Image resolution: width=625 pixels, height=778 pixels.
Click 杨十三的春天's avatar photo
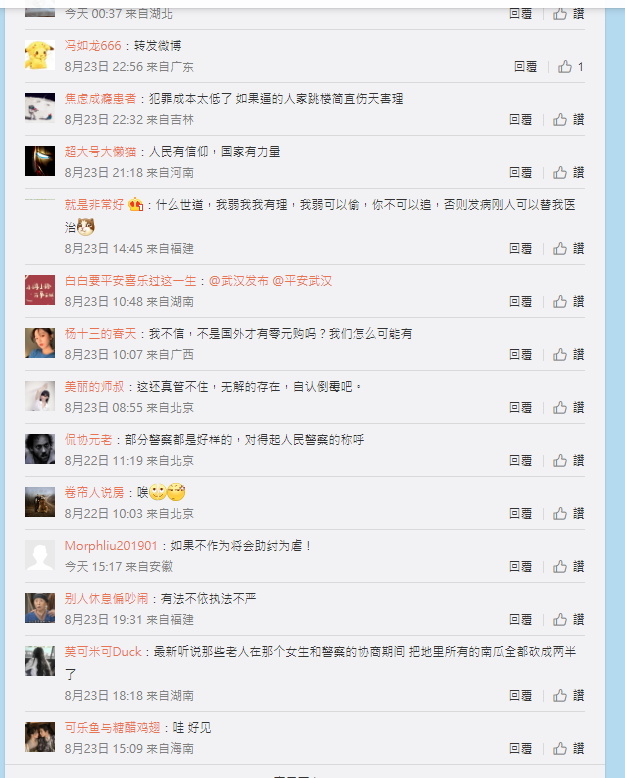tap(40, 343)
